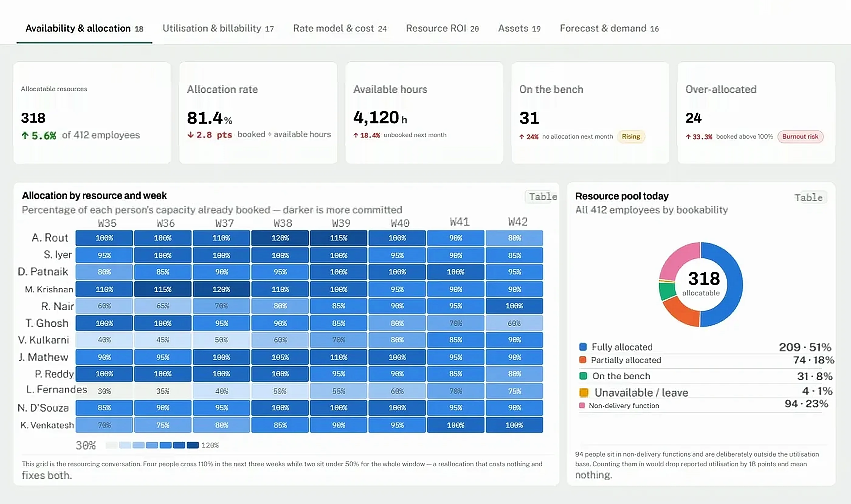Screen dimensions: 851x504
Task: Click N. D'Souza row label
Action: (43, 408)
